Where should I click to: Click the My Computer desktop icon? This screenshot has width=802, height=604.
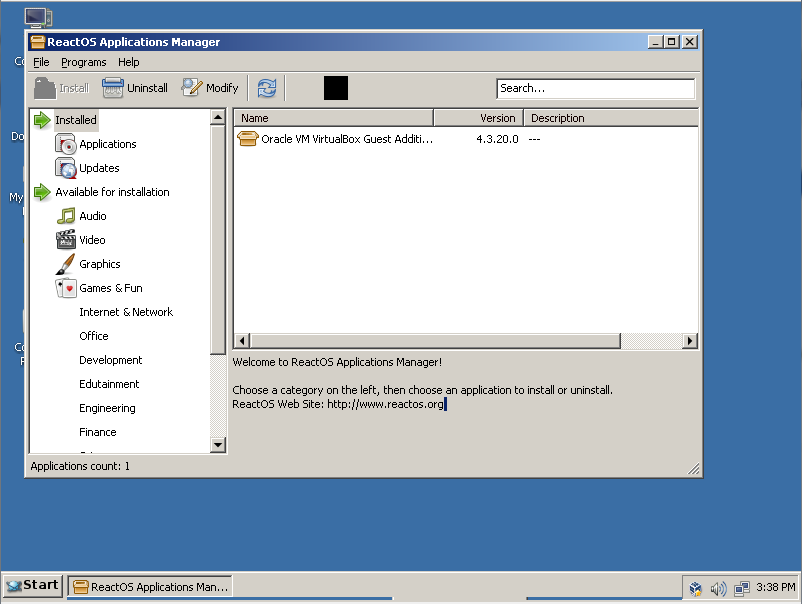pyautogui.click(x=38, y=17)
